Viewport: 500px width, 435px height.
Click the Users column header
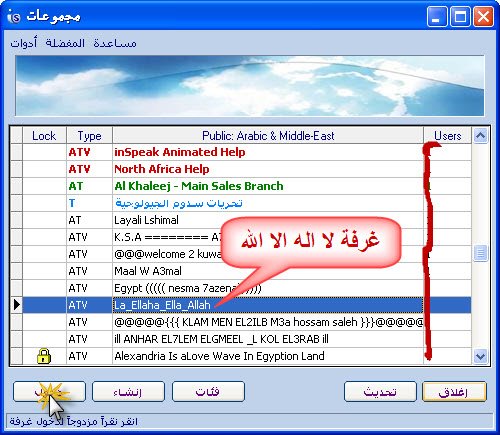coord(447,136)
